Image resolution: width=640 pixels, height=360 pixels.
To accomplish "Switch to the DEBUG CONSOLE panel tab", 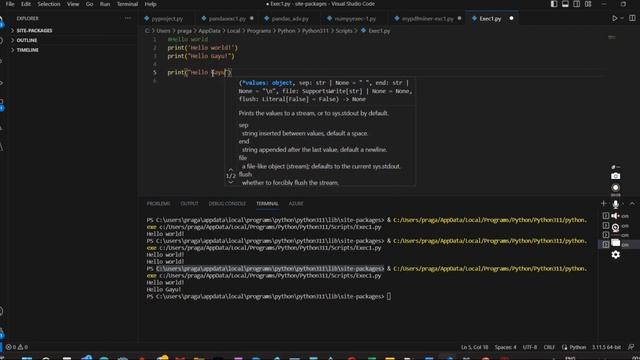I will pyautogui.click(x=227, y=204).
